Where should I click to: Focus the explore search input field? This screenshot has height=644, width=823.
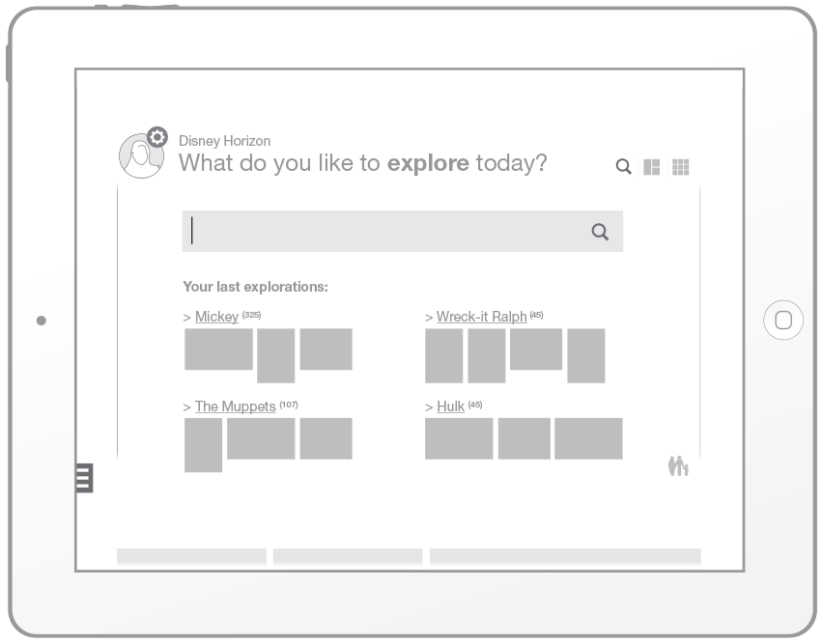point(403,232)
